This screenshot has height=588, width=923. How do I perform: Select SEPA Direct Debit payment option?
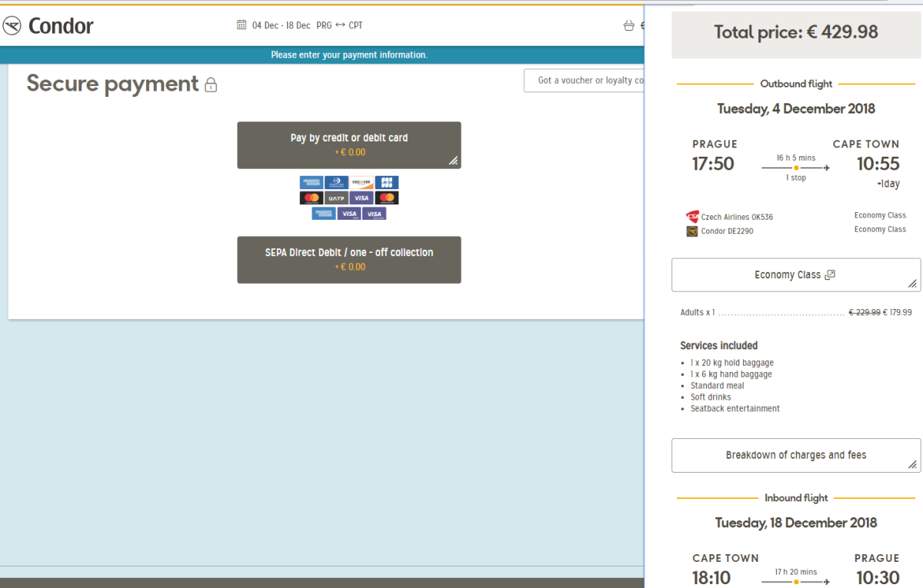(348, 260)
